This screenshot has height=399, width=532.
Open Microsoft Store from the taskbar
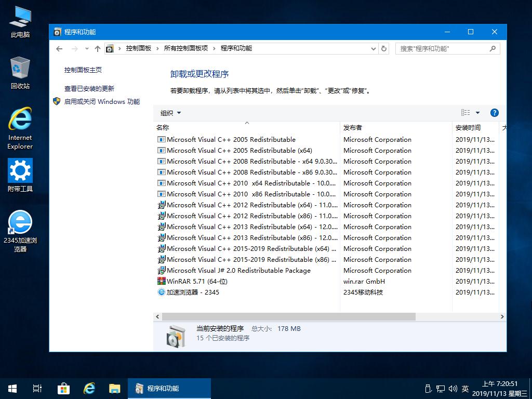click(x=63, y=389)
